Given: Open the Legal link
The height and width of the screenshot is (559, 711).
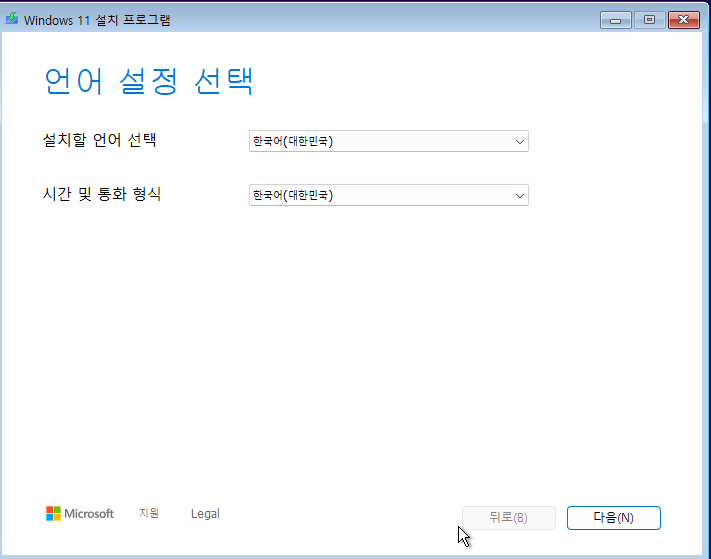Looking at the screenshot, I should pyautogui.click(x=205, y=514).
